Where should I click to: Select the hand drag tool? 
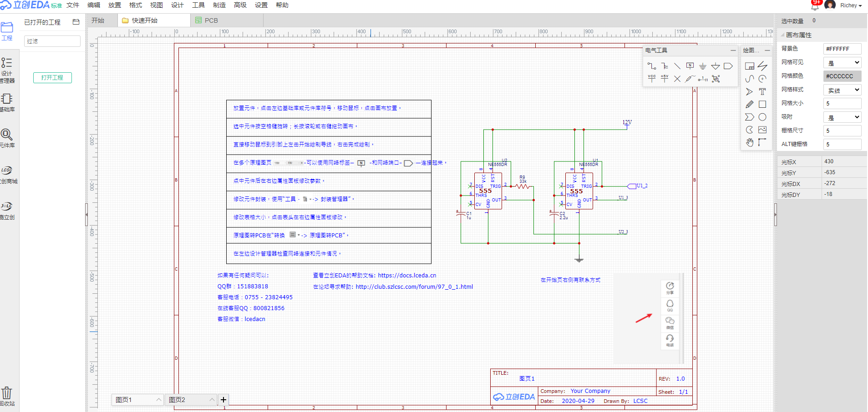click(750, 142)
